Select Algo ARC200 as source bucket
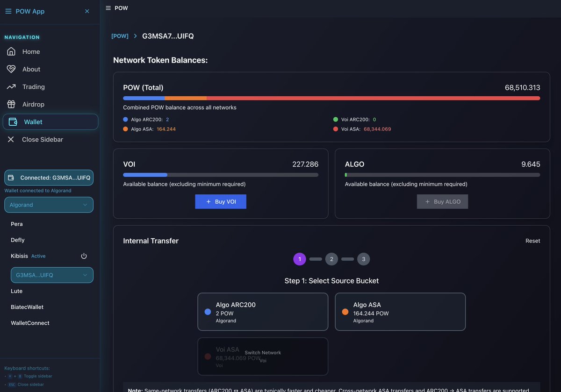This screenshot has height=392, width=561. (263, 312)
